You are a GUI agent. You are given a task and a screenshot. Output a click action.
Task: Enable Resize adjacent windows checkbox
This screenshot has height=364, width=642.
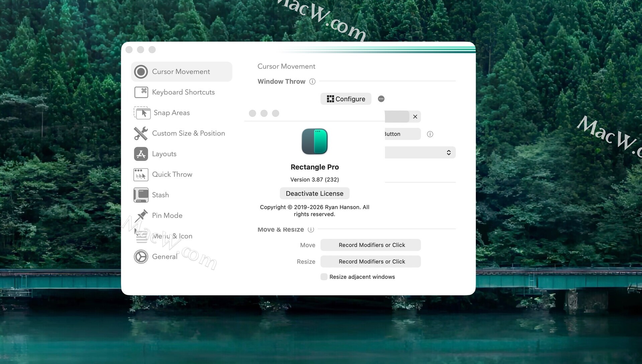[x=324, y=277]
